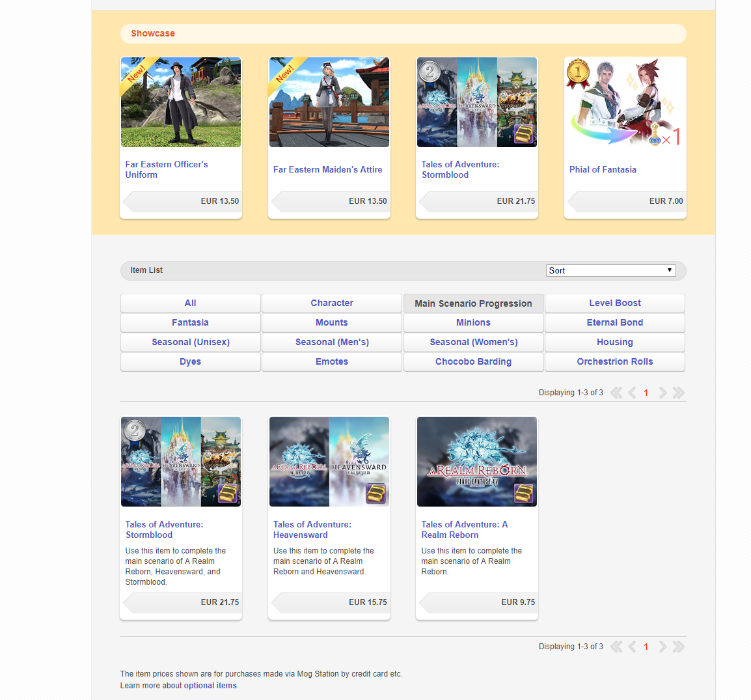Open the optional items link
This screenshot has width=751, height=700.
210,686
